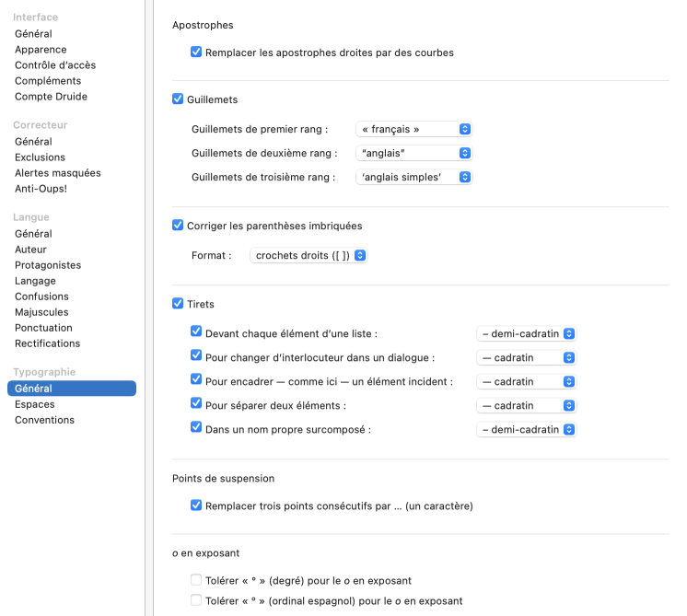Select Anti-Oups! in the Correcteur section
Screen dimensions: 687x616
point(41,189)
